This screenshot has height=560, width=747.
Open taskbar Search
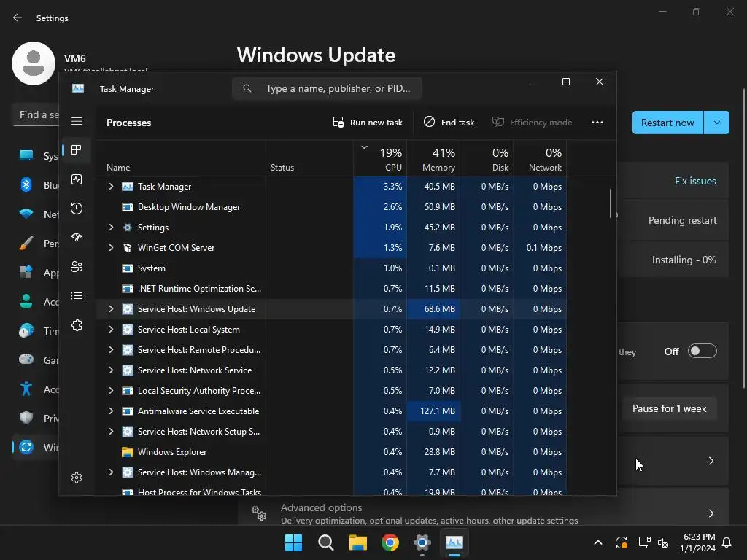pyautogui.click(x=326, y=542)
